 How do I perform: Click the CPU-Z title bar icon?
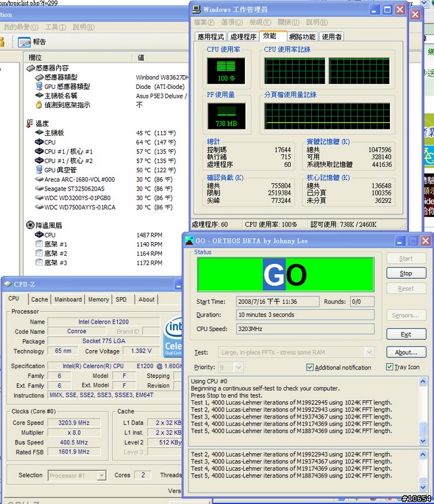(7, 284)
